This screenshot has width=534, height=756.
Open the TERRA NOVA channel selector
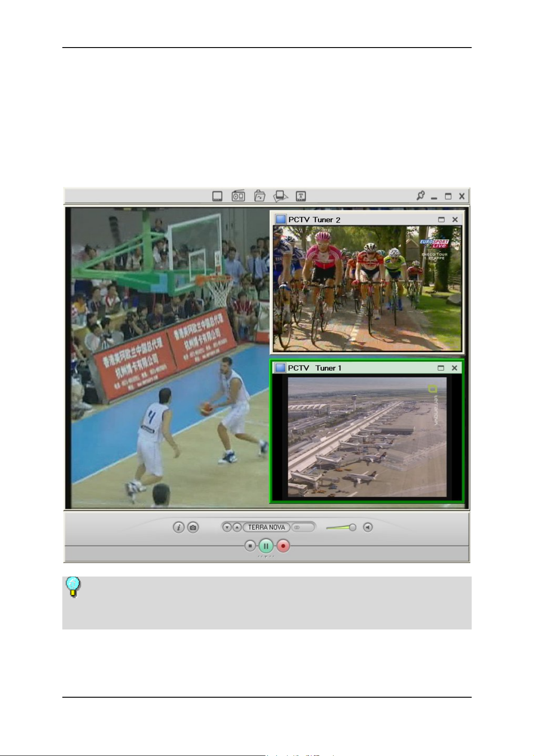(266, 527)
